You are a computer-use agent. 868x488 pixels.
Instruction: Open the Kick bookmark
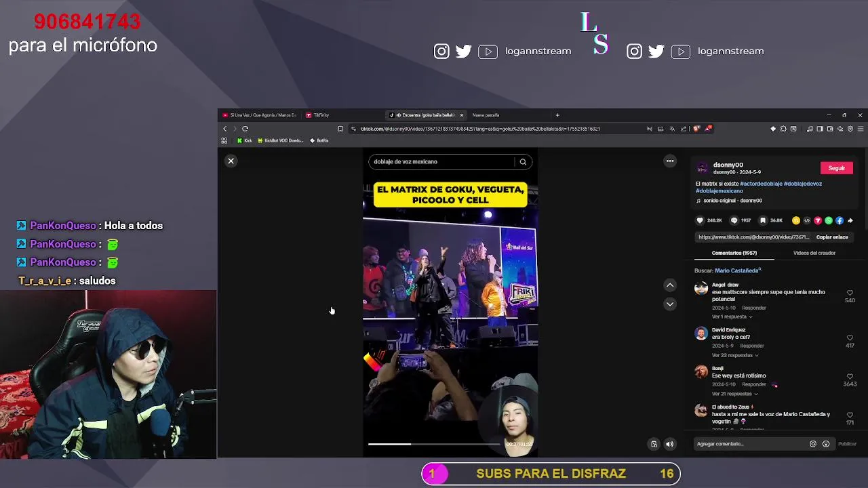coord(244,140)
